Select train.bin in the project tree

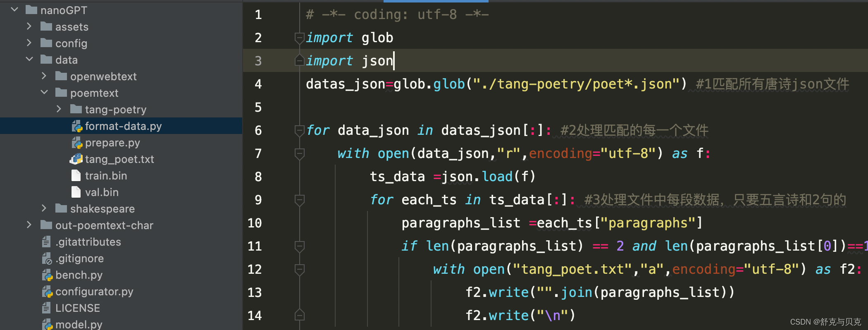click(106, 176)
